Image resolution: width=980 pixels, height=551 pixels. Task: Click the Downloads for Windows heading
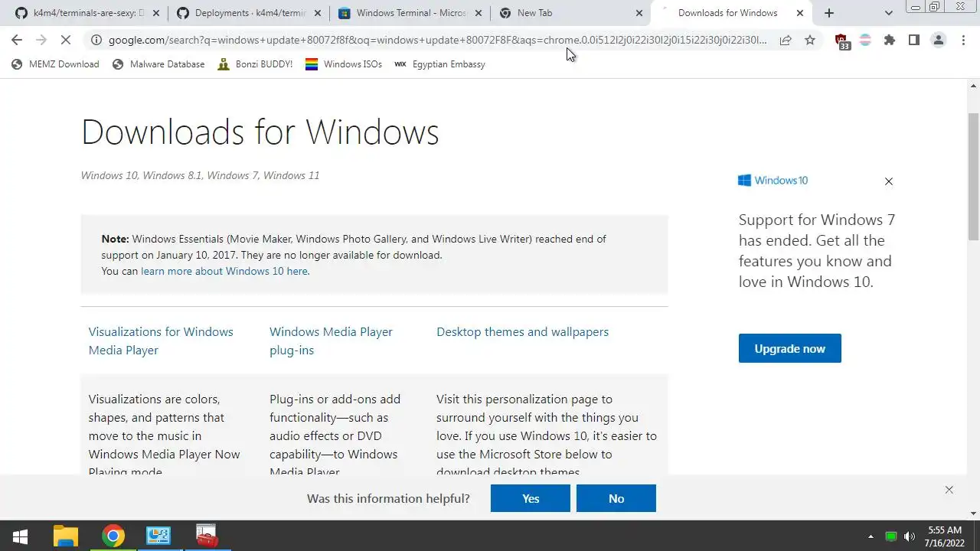click(x=260, y=132)
